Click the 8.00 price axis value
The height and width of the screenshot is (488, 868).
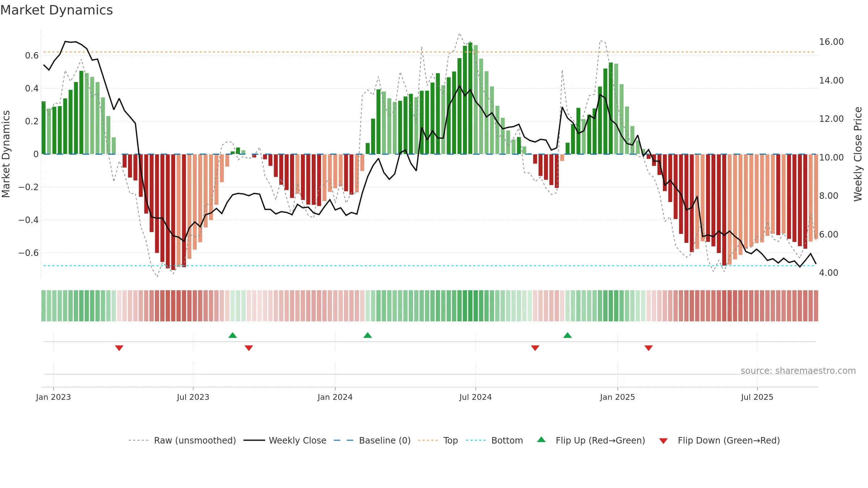pyautogui.click(x=829, y=196)
